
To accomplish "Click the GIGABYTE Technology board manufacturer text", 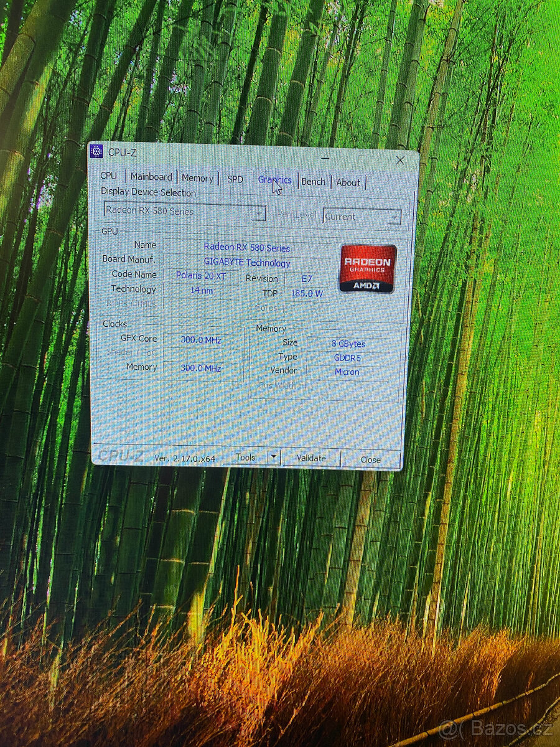I will point(247,262).
